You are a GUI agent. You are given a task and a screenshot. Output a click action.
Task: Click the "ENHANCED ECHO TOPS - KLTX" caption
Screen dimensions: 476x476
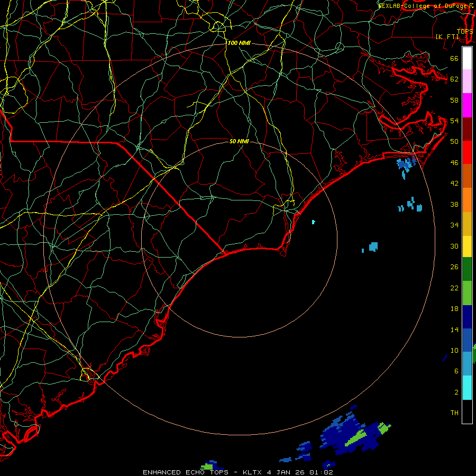coord(202,472)
